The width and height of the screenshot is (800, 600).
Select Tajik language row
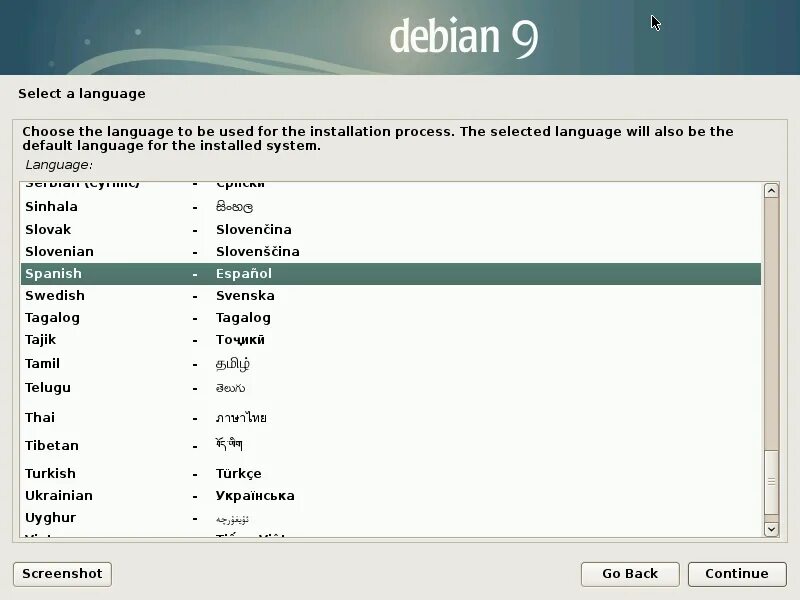[x=391, y=340]
